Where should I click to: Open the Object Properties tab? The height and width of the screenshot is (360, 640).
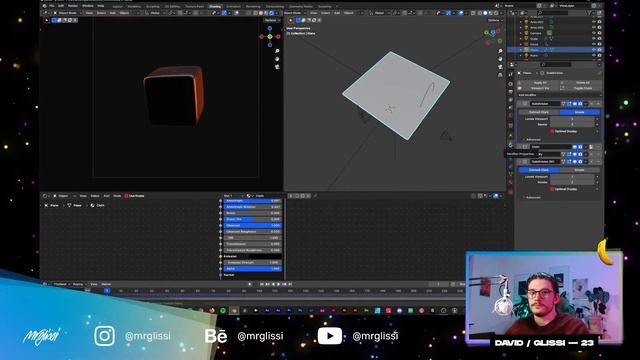[x=511, y=135]
